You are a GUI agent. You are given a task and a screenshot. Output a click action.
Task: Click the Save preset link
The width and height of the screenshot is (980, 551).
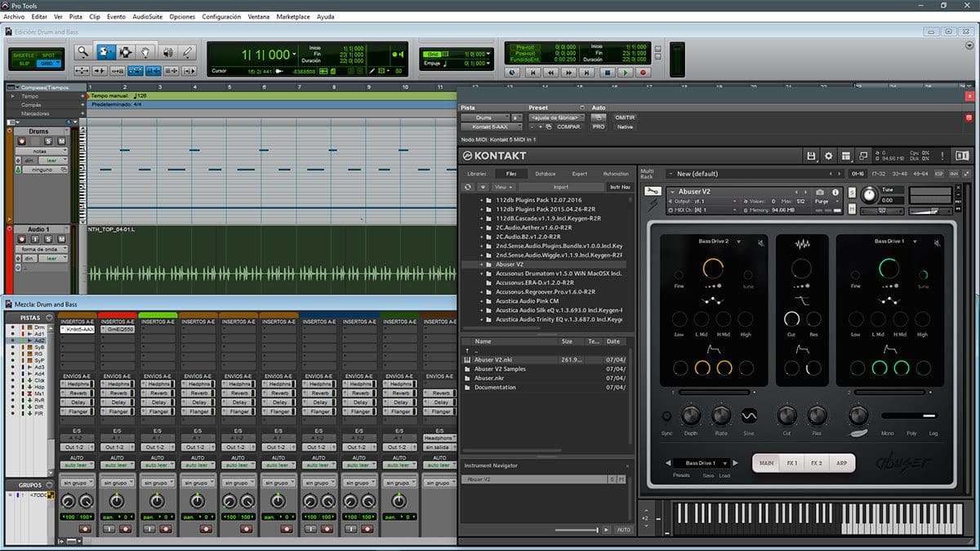(x=707, y=475)
